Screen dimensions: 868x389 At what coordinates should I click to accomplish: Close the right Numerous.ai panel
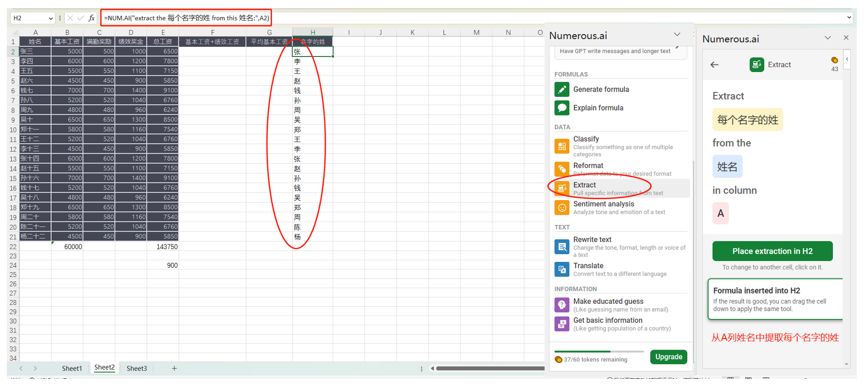click(846, 38)
